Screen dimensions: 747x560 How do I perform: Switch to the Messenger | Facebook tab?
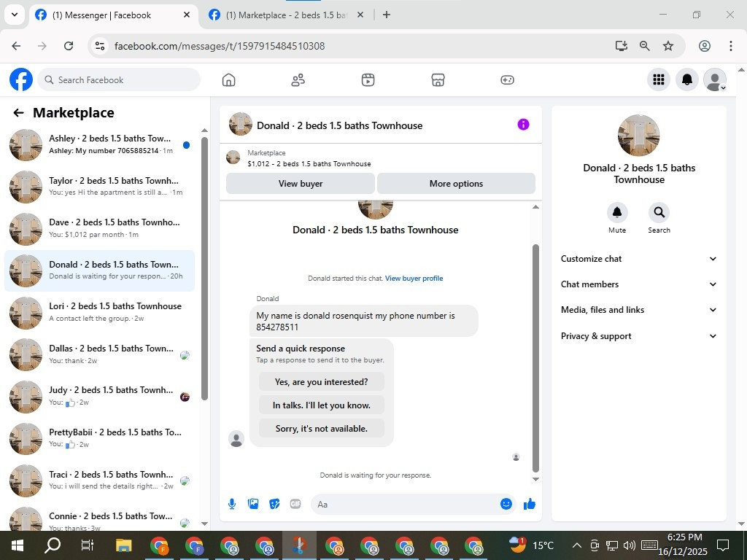coord(115,15)
